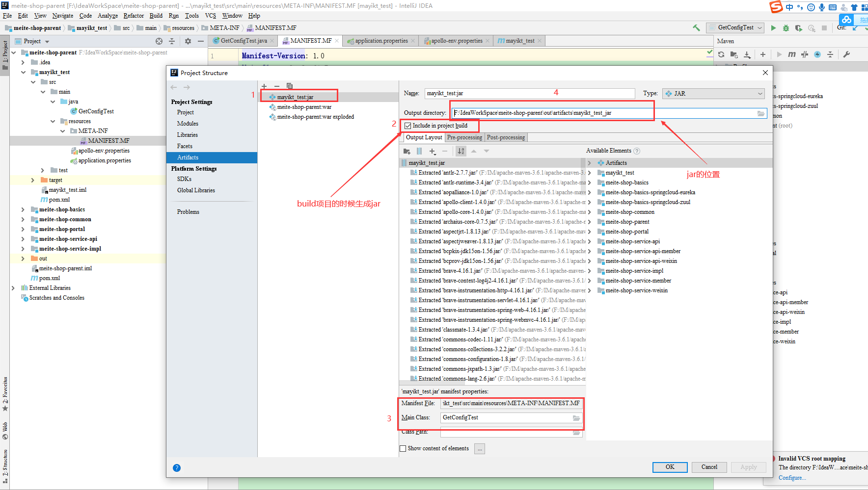The height and width of the screenshot is (490, 868).
Task: Navigate back with the Project Structure left arrow
Action: [x=174, y=87]
